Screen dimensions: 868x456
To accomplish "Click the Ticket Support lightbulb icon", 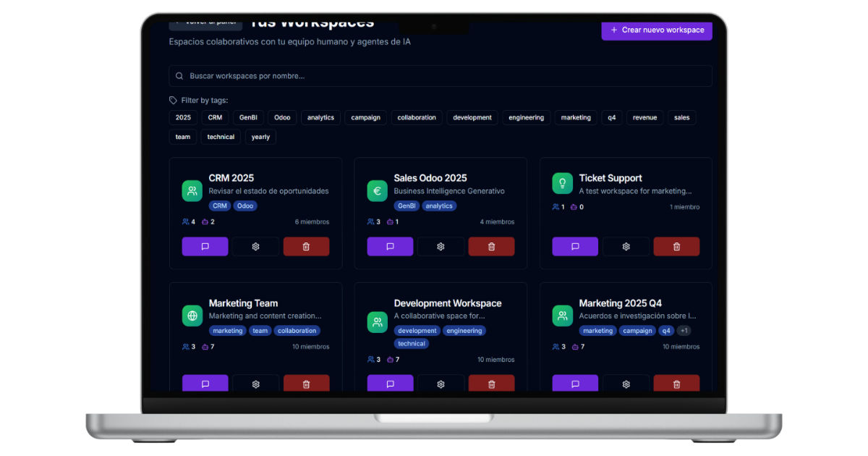I will click(x=562, y=184).
